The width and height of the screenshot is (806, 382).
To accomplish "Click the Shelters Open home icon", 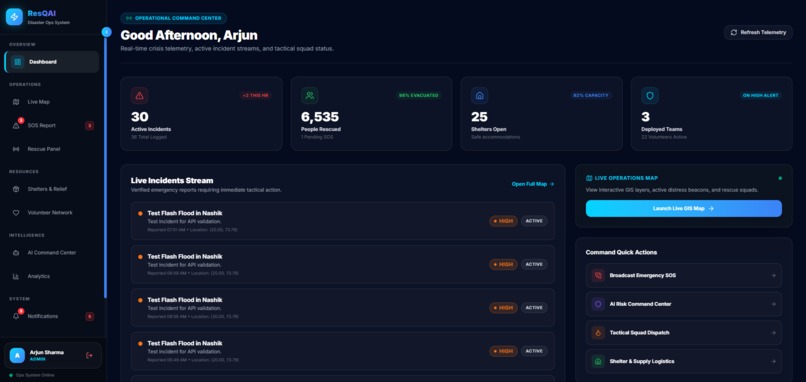I will click(480, 96).
